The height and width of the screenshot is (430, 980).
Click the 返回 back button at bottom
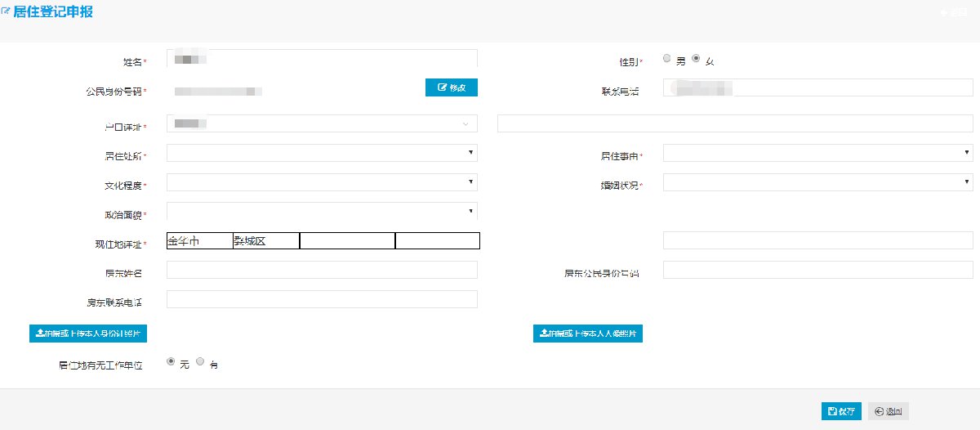pos(889,411)
